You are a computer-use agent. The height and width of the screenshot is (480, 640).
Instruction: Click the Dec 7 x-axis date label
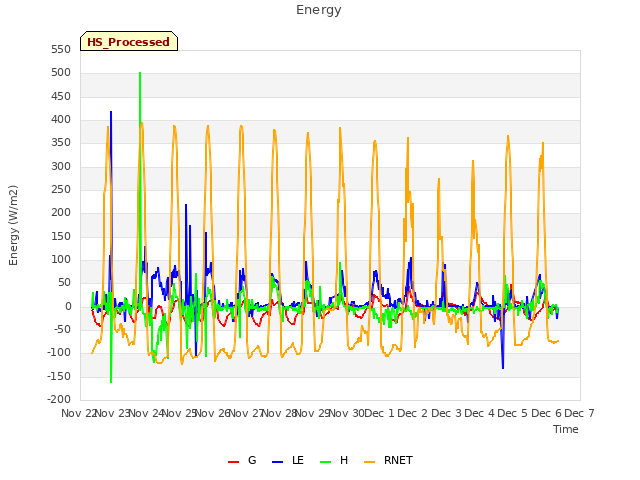(579, 413)
